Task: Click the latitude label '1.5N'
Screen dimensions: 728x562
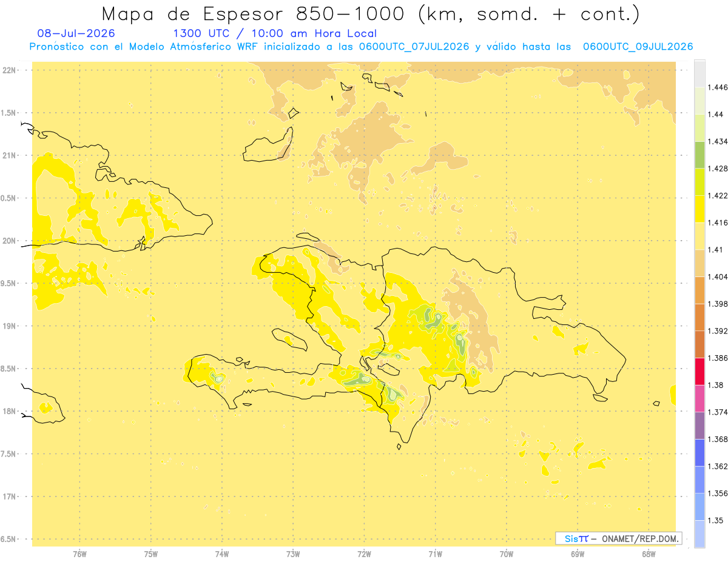Action: 9,113
